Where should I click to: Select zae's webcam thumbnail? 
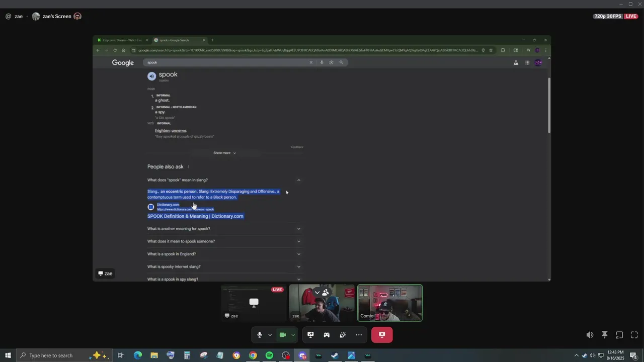point(322,303)
